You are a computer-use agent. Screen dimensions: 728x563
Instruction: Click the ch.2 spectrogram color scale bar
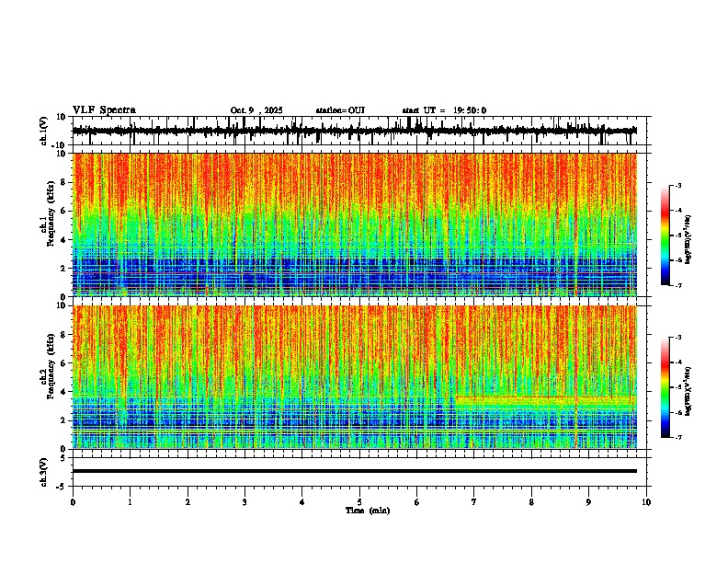665,387
